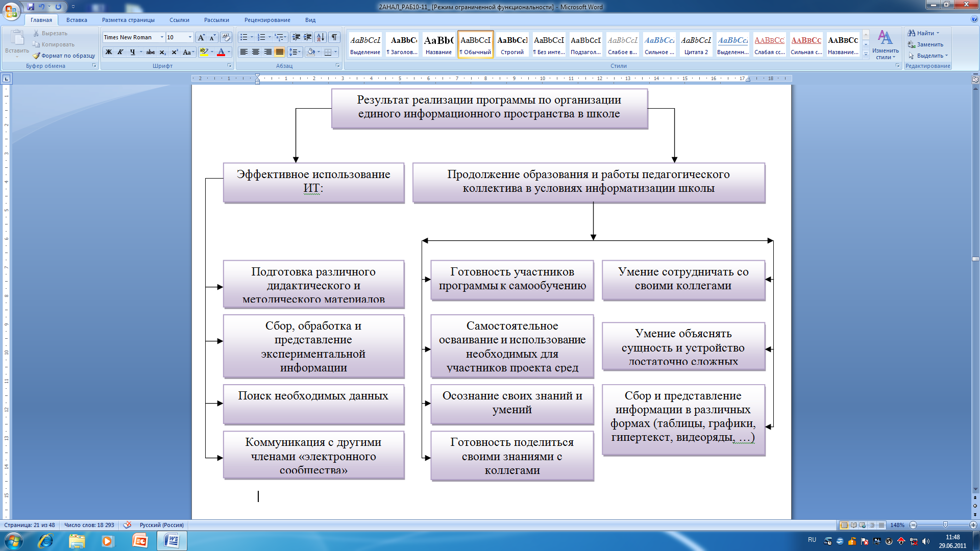Apply superscript formatting
This screenshot has height=551, width=980.
174,52
